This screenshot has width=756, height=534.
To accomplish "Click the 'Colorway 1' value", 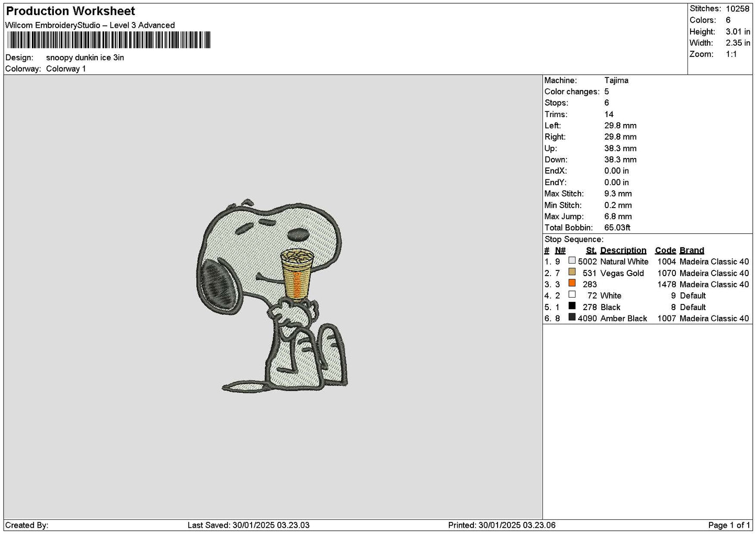I will [x=66, y=69].
